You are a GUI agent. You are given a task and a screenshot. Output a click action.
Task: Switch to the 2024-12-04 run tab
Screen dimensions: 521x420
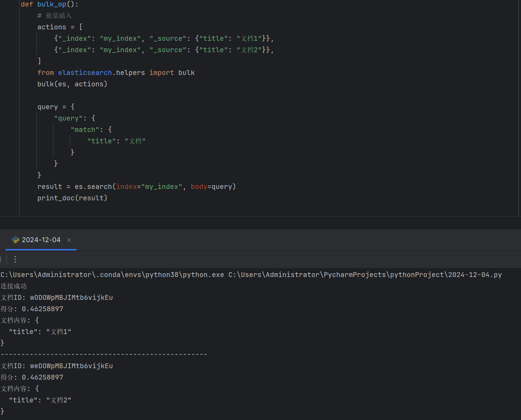point(41,240)
